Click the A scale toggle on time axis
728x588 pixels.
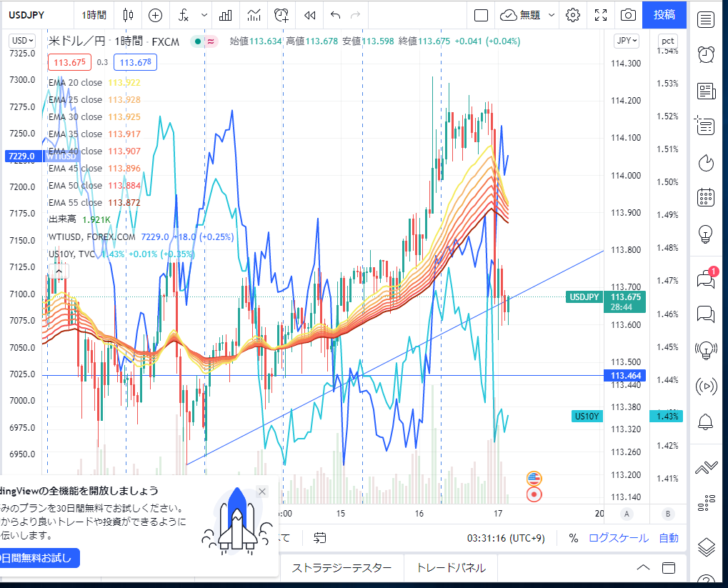(x=627, y=514)
